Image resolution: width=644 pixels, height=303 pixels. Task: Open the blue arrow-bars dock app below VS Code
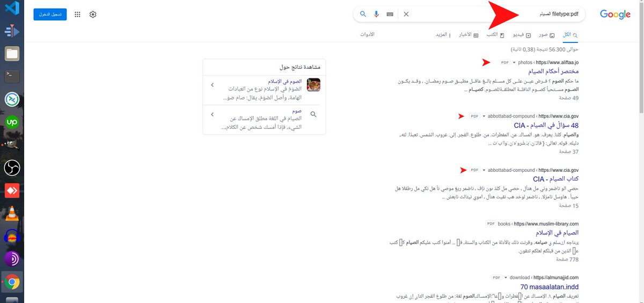(12, 31)
